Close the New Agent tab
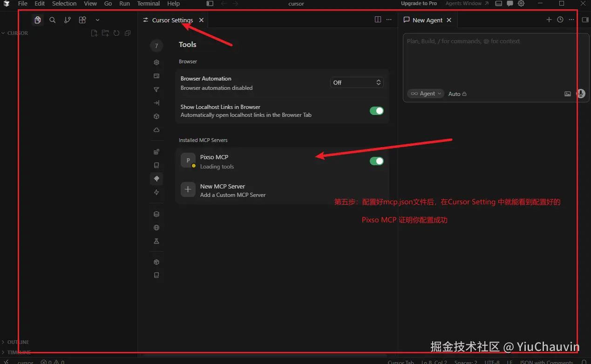Screen dimensions: 591x364 [x=449, y=20]
